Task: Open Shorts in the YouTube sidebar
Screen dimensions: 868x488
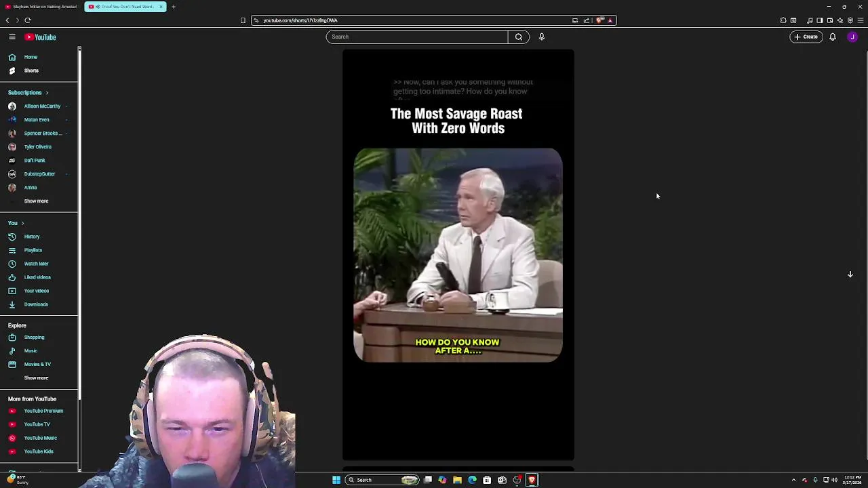Action: [39, 70]
